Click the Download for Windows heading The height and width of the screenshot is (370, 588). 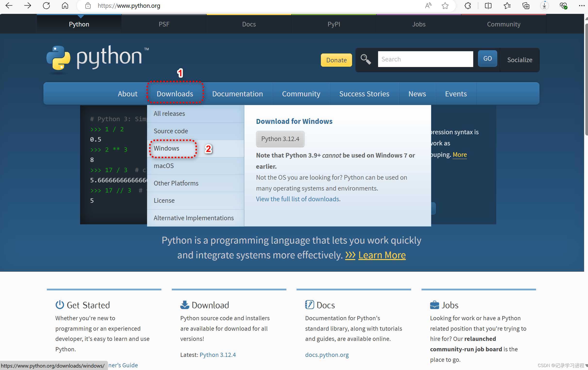(294, 121)
